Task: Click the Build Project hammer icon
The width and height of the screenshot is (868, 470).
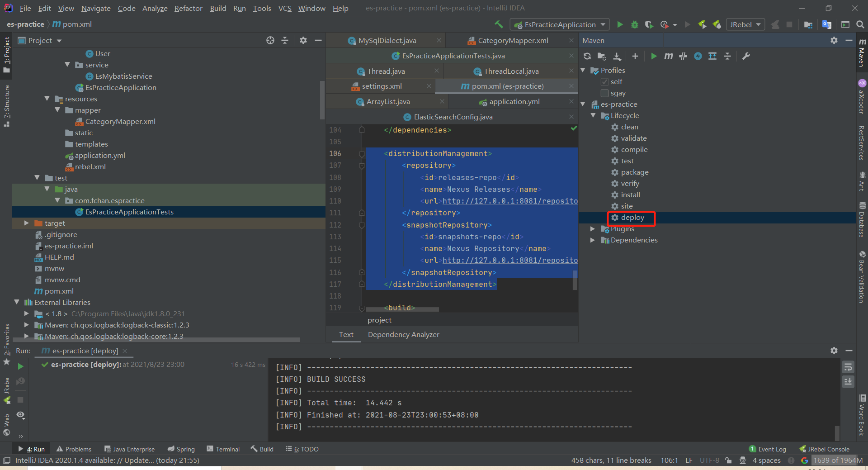Action: (498, 24)
